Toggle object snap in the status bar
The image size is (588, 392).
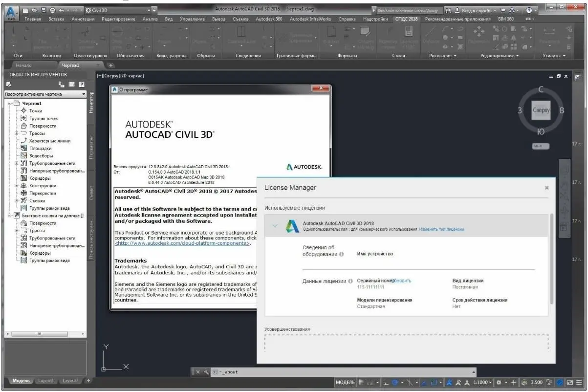[434, 382]
